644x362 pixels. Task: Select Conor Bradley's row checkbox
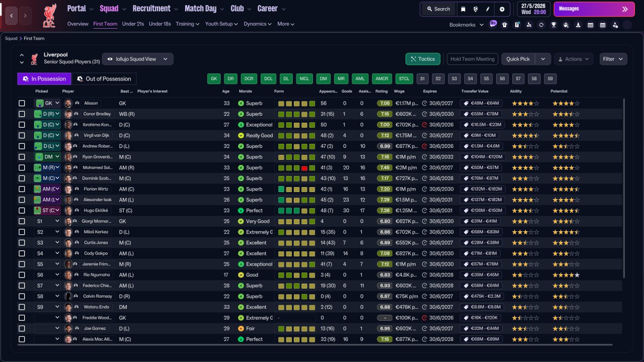tap(22, 114)
